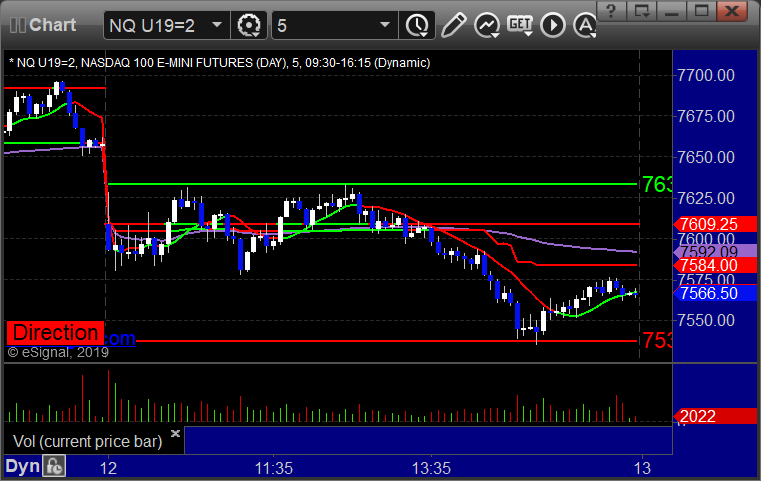Open the window options dropdown icon
Viewport: 761px width, 481px height.
tap(641, 11)
